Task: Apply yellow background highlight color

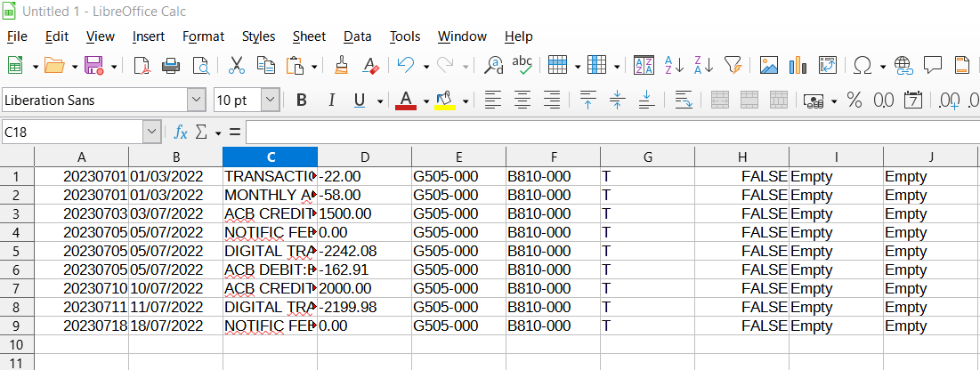Action: [x=445, y=100]
